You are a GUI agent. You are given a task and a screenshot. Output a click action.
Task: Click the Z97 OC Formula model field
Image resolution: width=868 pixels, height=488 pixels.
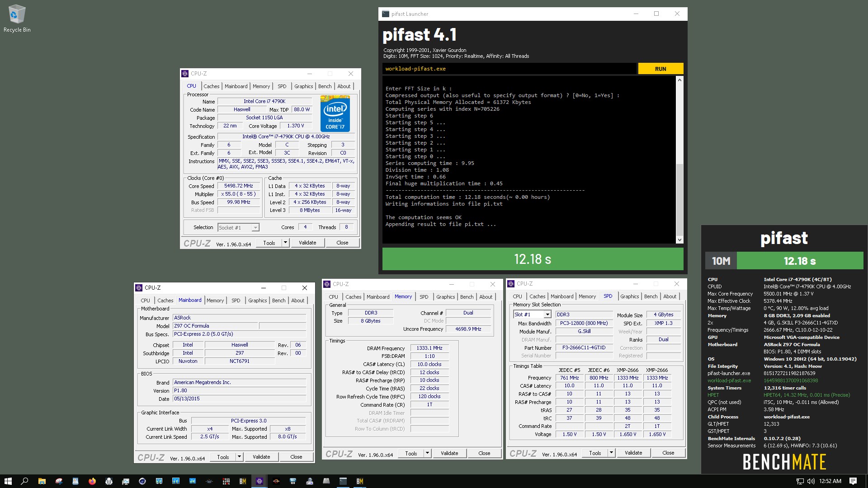(x=215, y=326)
